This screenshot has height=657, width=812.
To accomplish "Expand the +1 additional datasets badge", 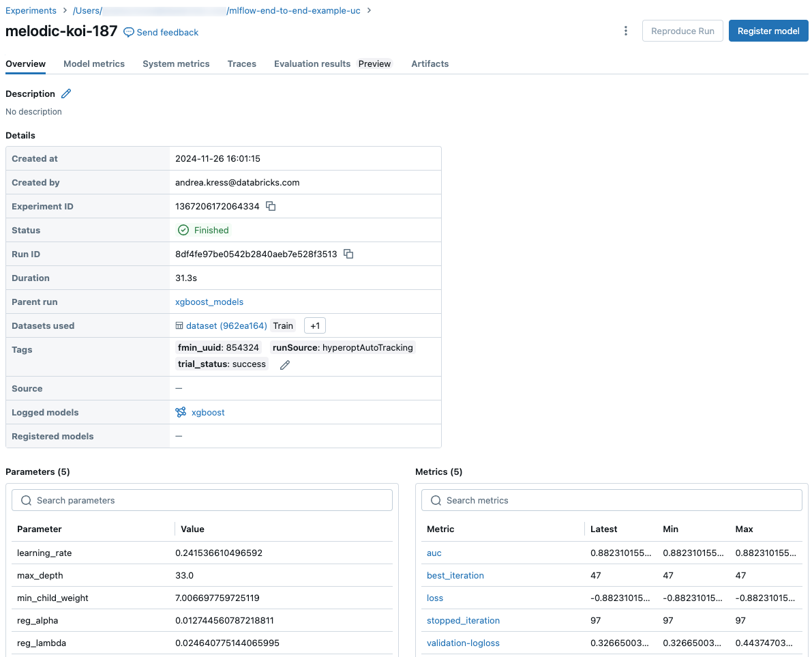I will (x=314, y=325).
